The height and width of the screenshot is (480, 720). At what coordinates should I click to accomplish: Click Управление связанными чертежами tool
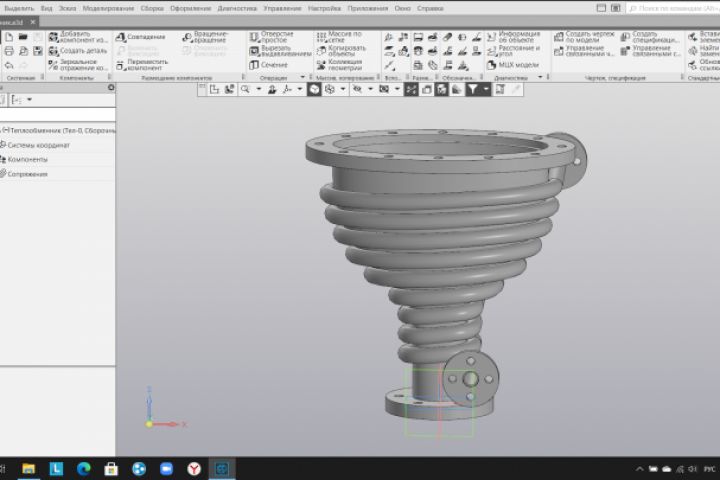point(584,51)
